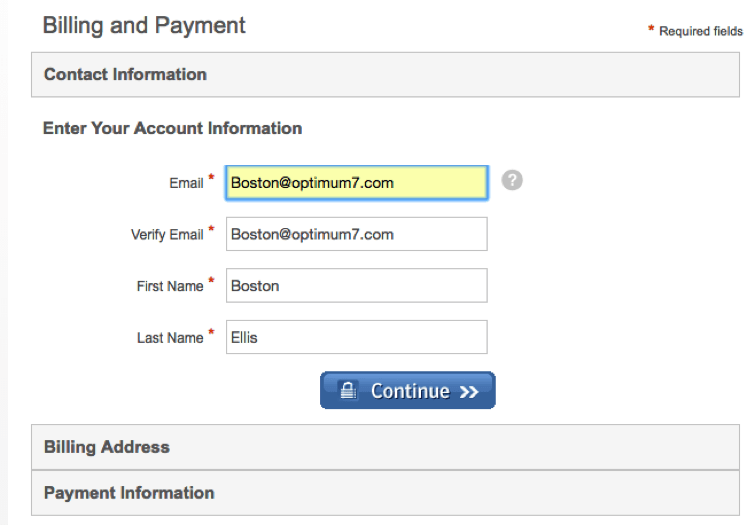Expand the Payment Information section
This screenshot has height=525, width=754.
pos(385,493)
